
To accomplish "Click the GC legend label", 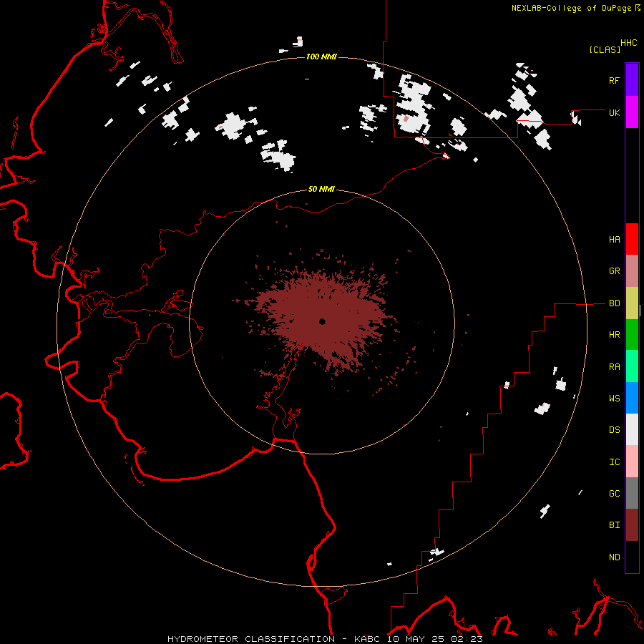I will click(614, 494).
